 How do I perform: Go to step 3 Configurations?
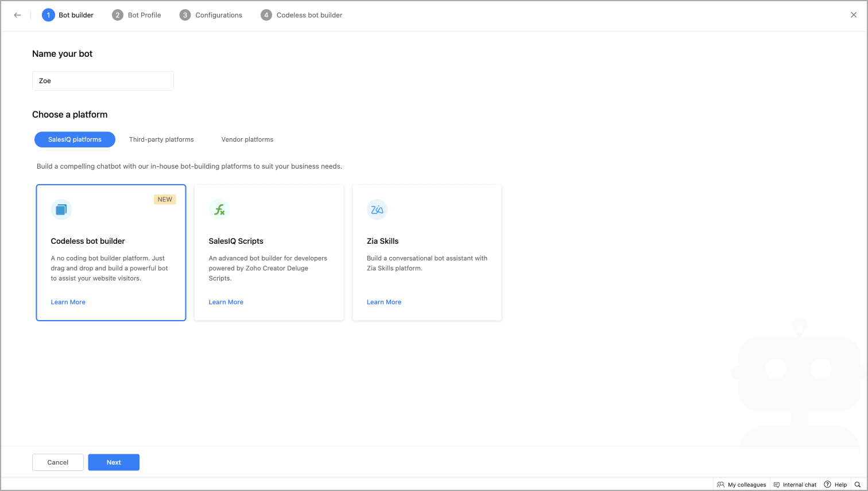211,15
